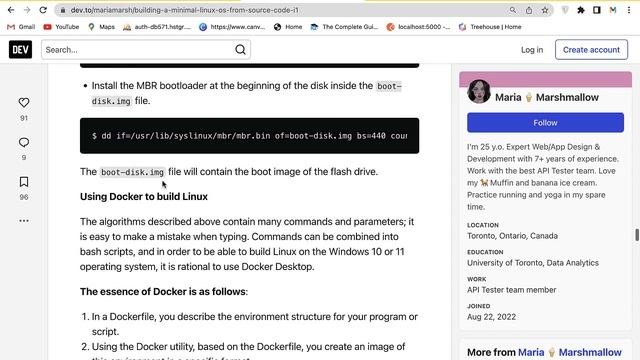This screenshot has height=360, width=640.
Task: Open the Maria Marshmallow profile name
Action: point(547,98)
